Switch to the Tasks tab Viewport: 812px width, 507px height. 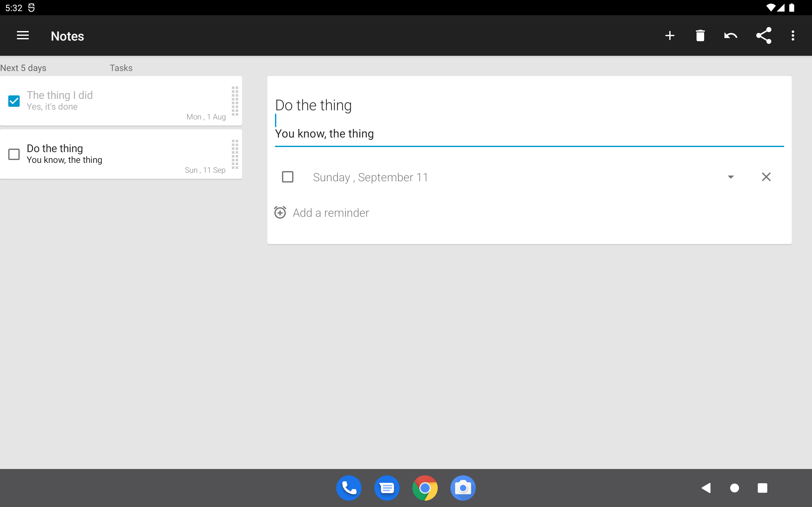pyautogui.click(x=121, y=68)
